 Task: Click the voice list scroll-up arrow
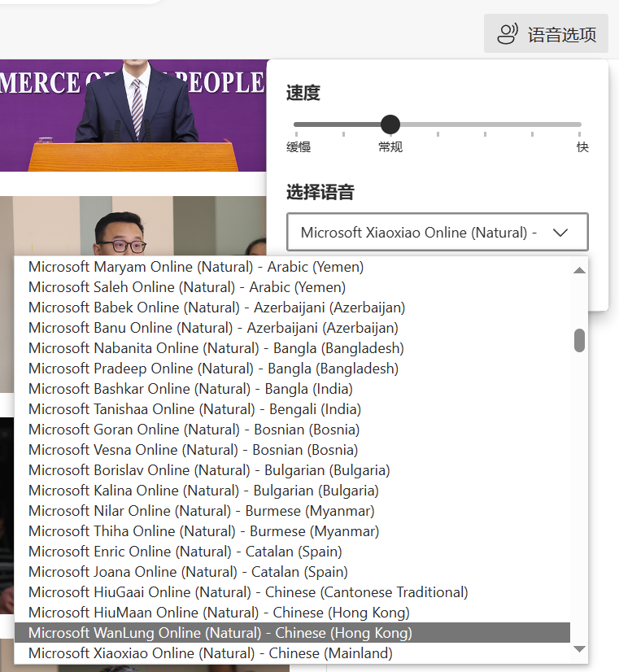pyautogui.click(x=579, y=270)
